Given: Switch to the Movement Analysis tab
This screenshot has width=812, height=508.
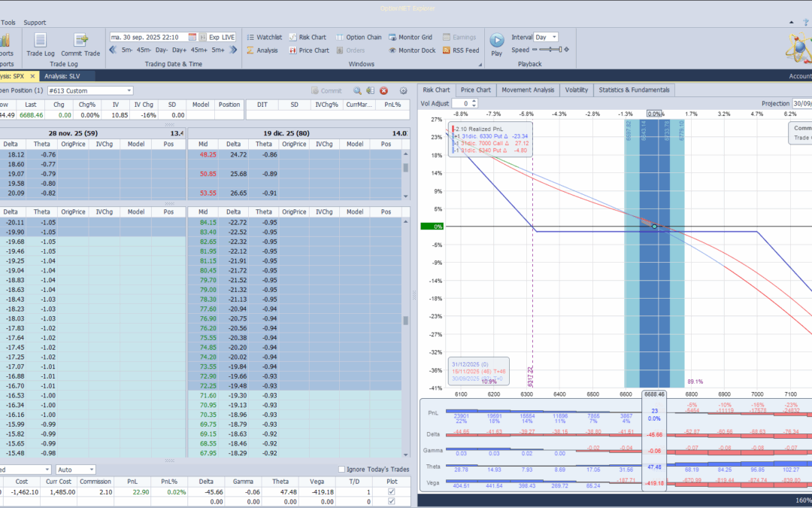Looking at the screenshot, I should point(527,90).
